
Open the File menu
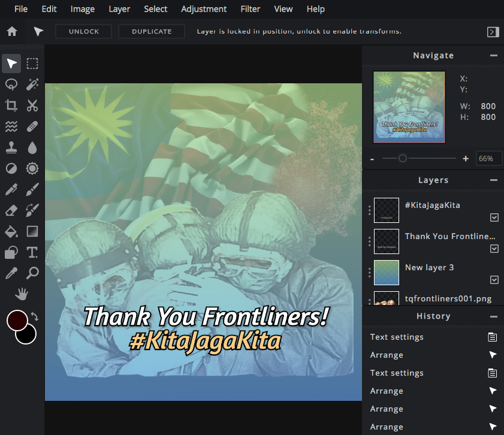(21, 9)
